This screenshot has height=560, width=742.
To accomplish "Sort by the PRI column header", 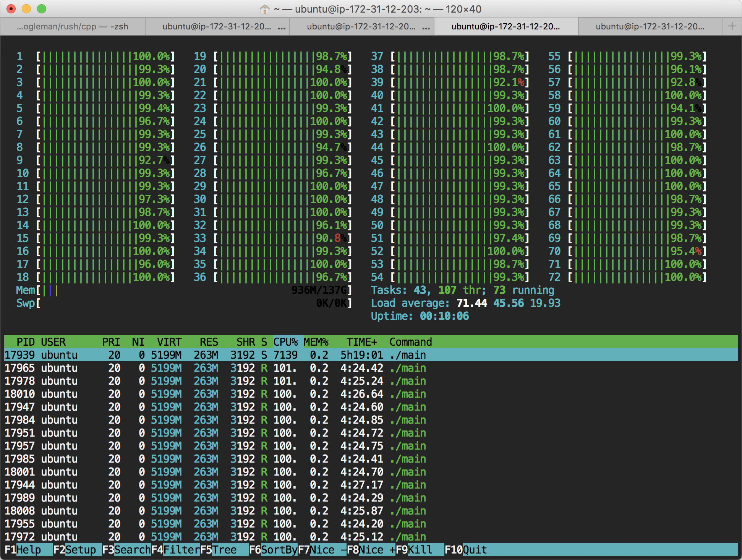I will pyautogui.click(x=111, y=342).
